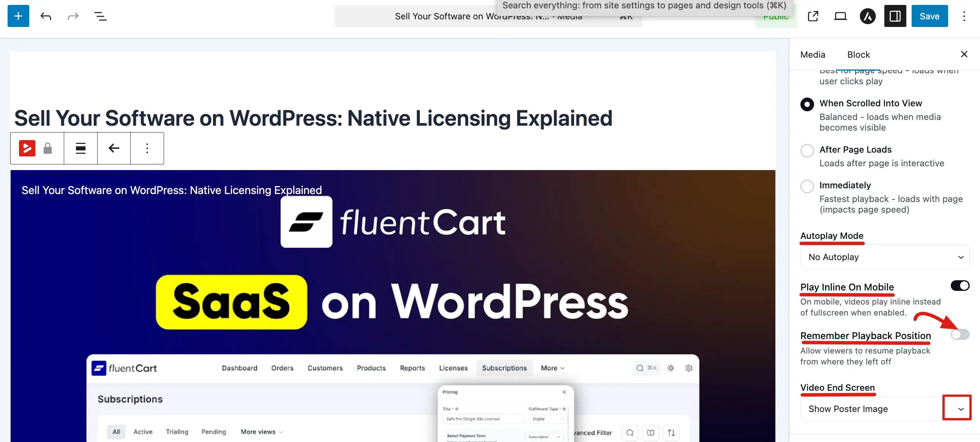The width and height of the screenshot is (980, 442).
Task: Select When Scrolled Into View loading option
Action: [807, 104]
